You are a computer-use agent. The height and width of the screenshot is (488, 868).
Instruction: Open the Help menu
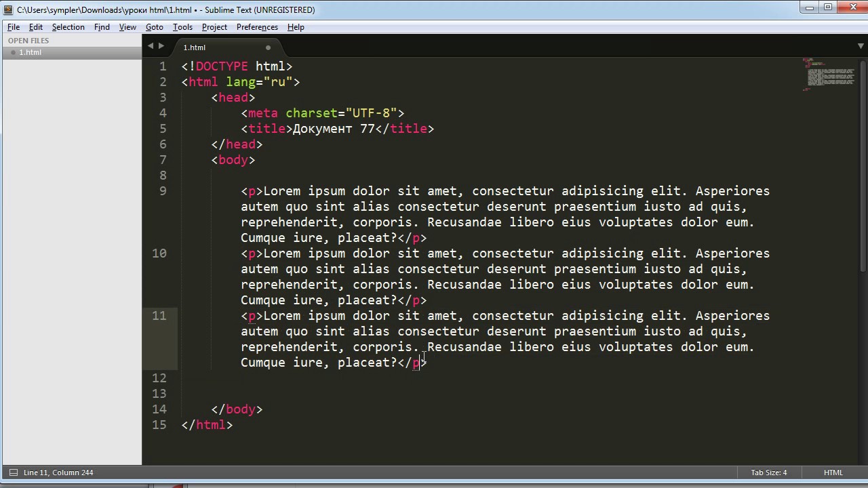pyautogui.click(x=296, y=27)
